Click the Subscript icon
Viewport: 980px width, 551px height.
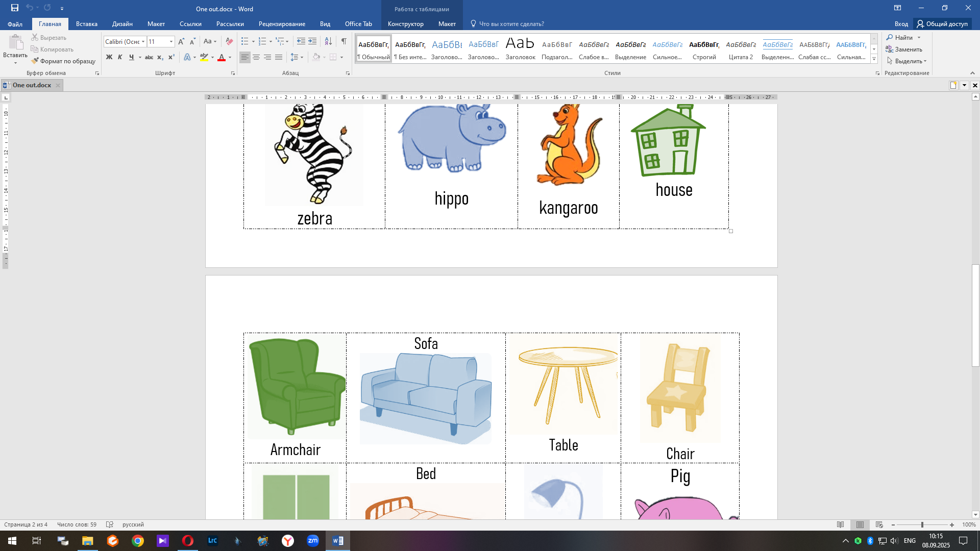(x=160, y=57)
